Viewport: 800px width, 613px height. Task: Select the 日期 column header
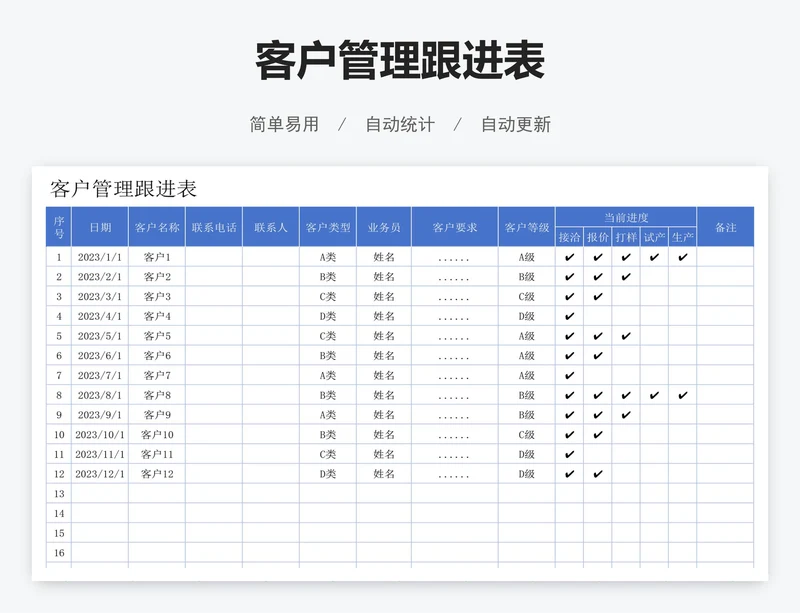[x=100, y=227]
